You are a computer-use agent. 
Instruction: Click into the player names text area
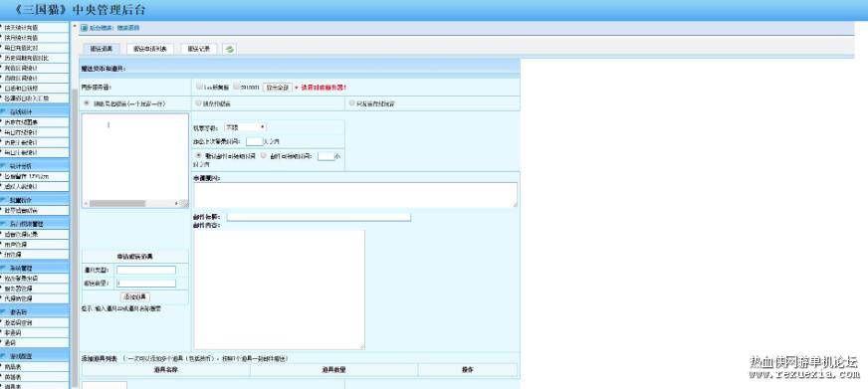135,156
